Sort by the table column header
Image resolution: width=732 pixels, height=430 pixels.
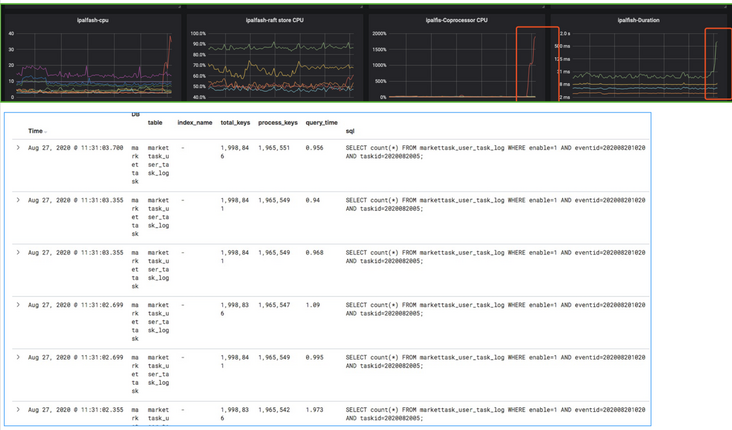coord(155,122)
